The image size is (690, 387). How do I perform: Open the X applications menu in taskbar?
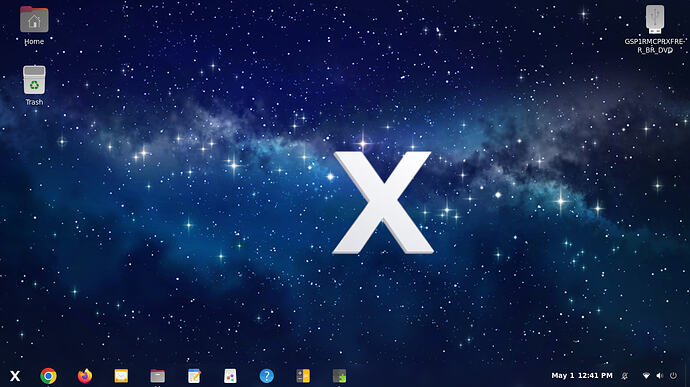(x=15, y=376)
